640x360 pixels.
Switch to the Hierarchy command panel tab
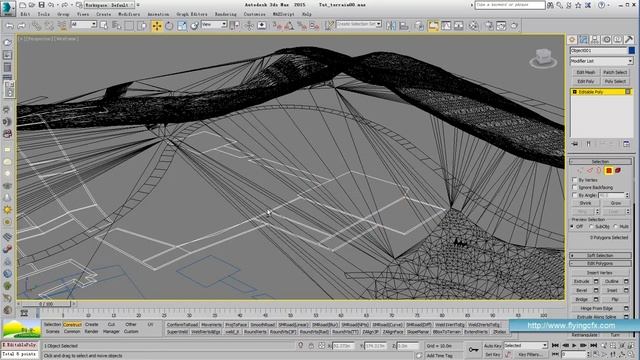click(595, 40)
